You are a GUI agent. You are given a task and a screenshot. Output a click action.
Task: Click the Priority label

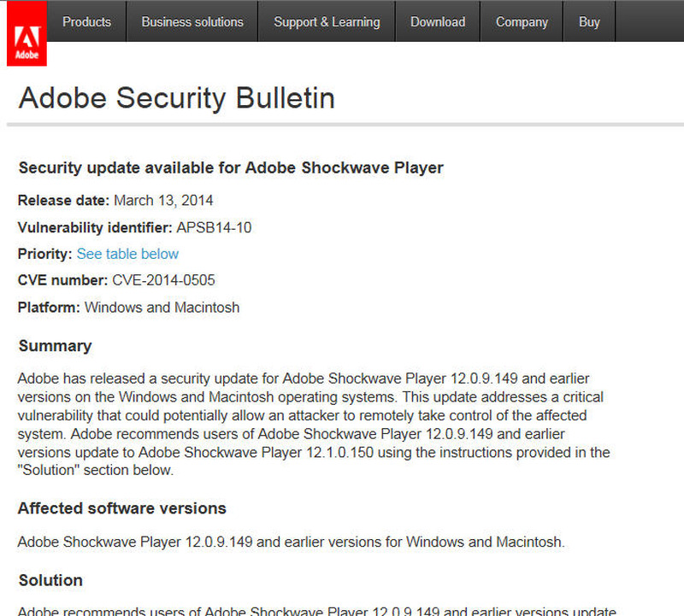44,254
